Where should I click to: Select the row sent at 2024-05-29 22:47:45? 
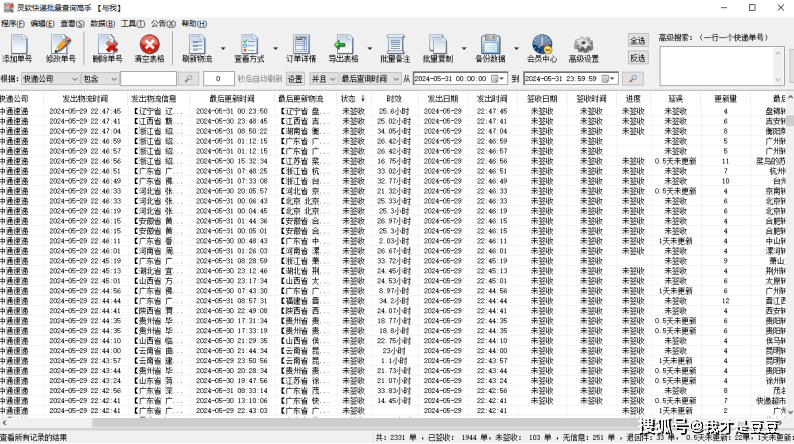click(393, 111)
